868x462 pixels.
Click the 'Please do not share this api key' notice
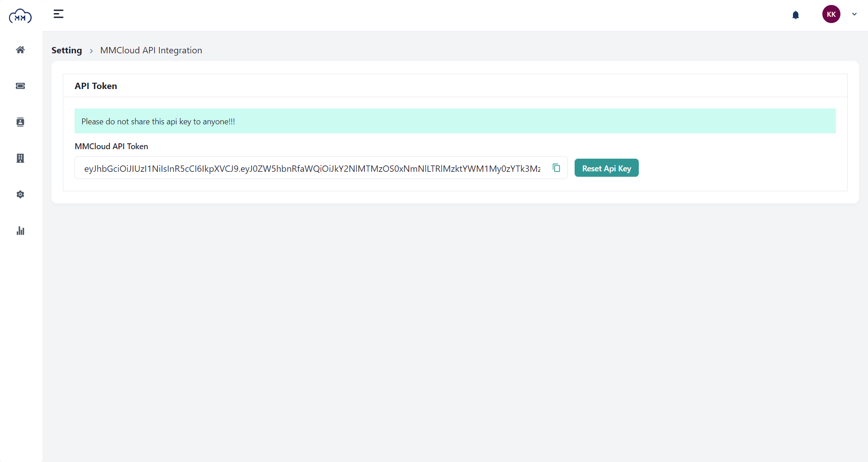[455, 121]
